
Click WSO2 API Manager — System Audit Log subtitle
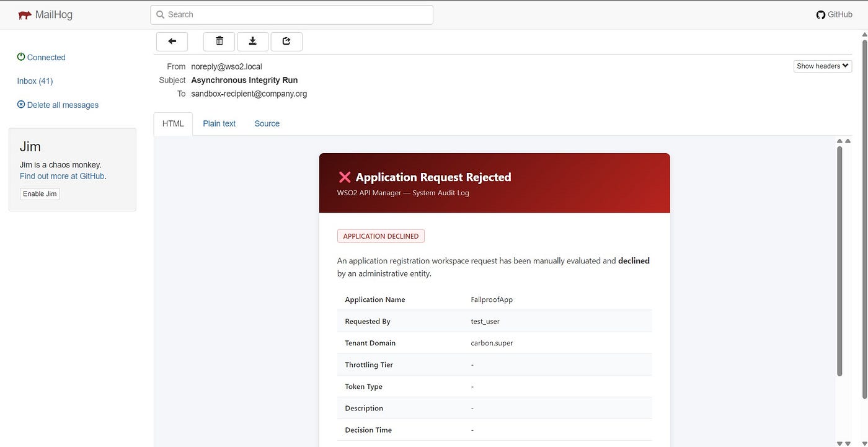(403, 193)
